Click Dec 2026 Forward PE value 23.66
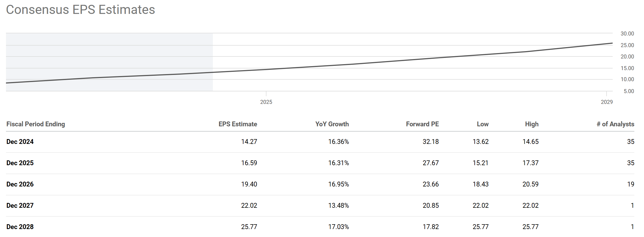 (430, 184)
